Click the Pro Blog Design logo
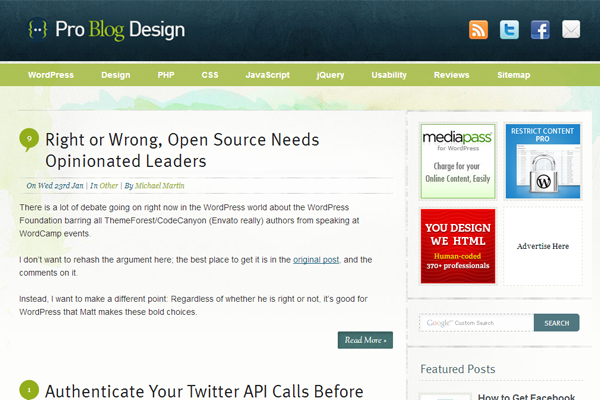The width and height of the screenshot is (600, 400). [x=106, y=30]
